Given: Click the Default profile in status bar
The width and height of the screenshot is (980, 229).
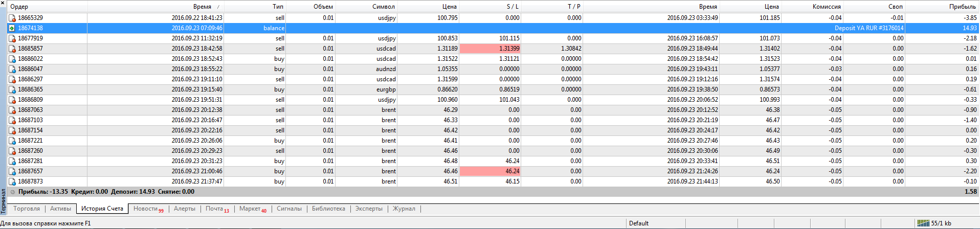Looking at the screenshot, I should coord(639,223).
